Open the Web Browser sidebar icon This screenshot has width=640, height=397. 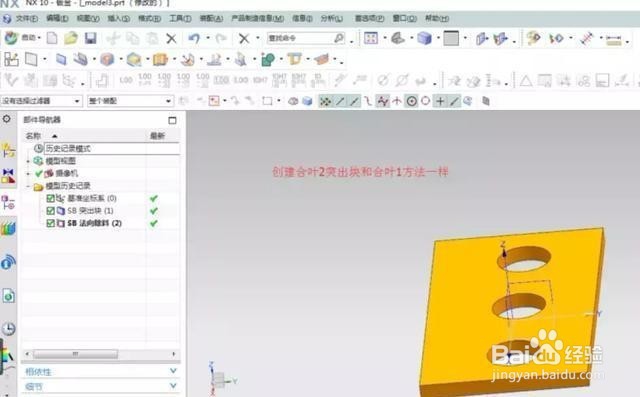point(8,262)
